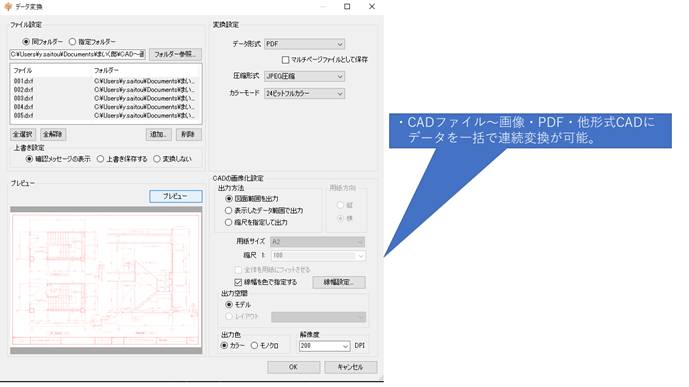The height and width of the screenshot is (387, 689).
Task: Click the プレビュー button
Action: pos(176,196)
